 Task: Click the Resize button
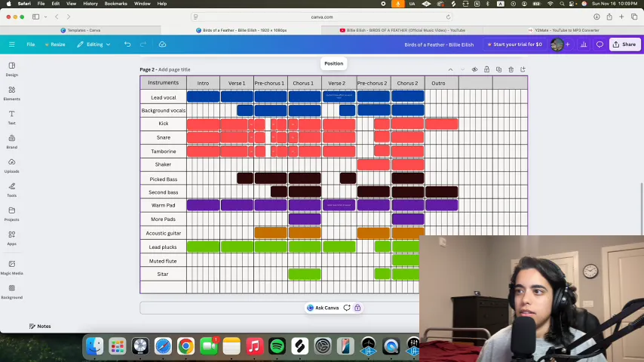tap(55, 44)
